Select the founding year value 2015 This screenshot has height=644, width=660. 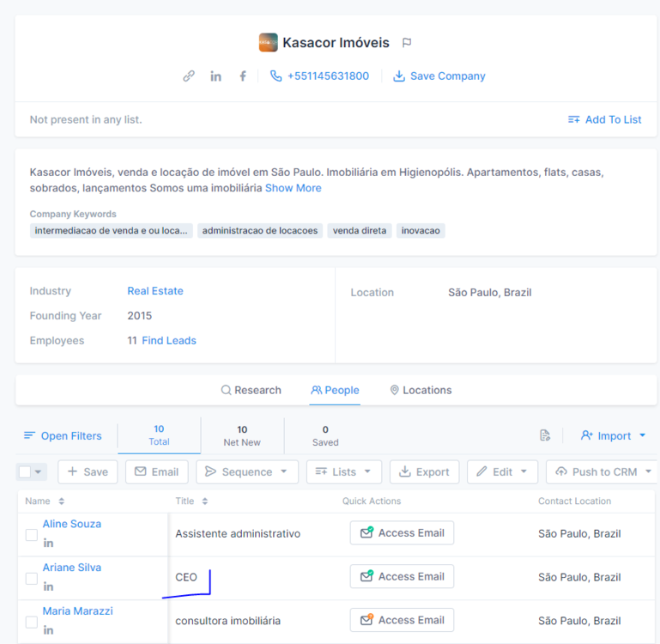click(139, 316)
